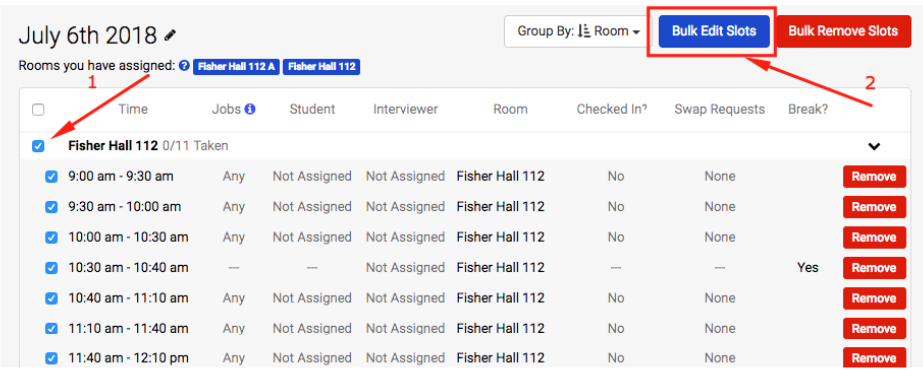Click the Fisher Hall 112 A room tag
Image resolution: width=923 pixels, height=377 pixels.
[x=237, y=67]
